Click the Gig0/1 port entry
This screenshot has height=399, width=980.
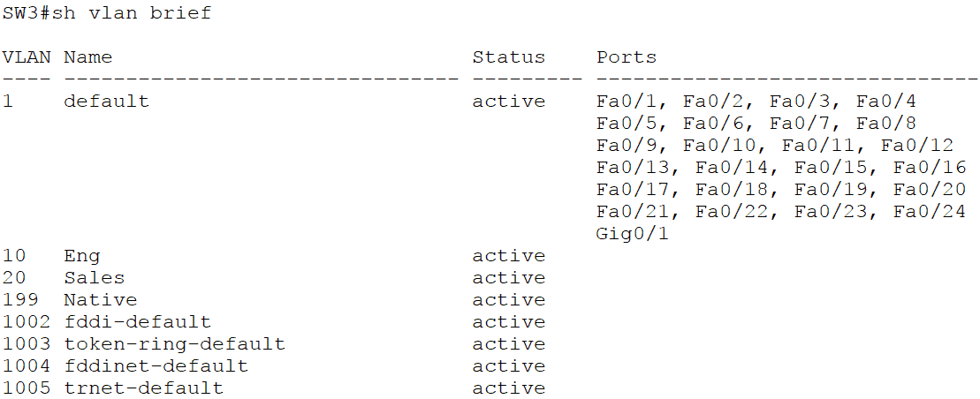point(627,234)
